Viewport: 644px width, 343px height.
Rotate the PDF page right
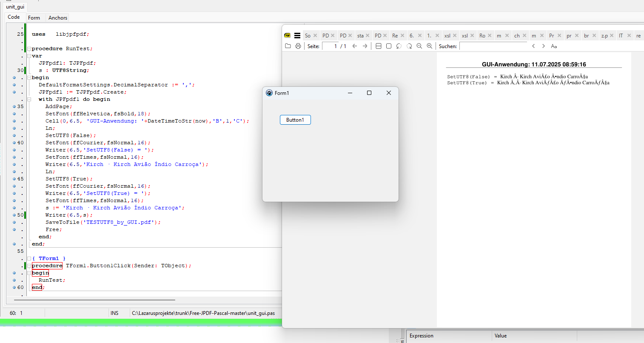click(409, 46)
